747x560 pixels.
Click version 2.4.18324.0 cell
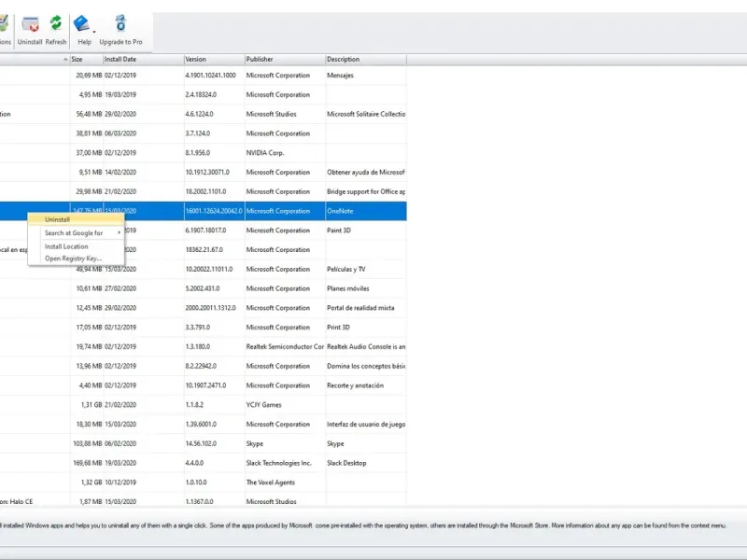(x=201, y=95)
